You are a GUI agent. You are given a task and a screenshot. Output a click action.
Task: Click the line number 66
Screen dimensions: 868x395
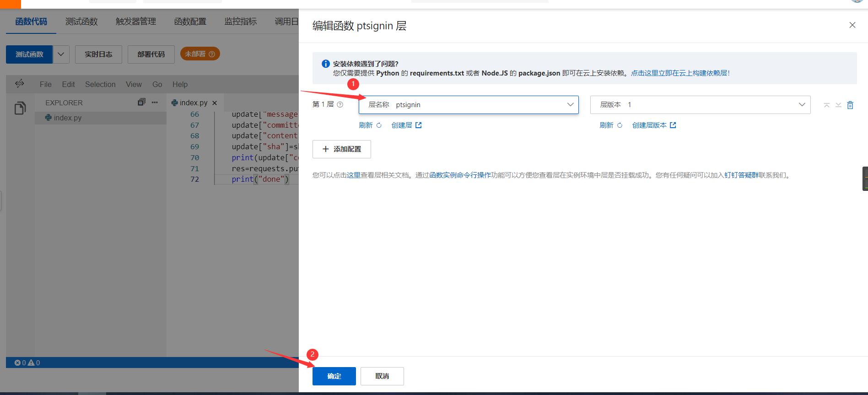click(195, 114)
